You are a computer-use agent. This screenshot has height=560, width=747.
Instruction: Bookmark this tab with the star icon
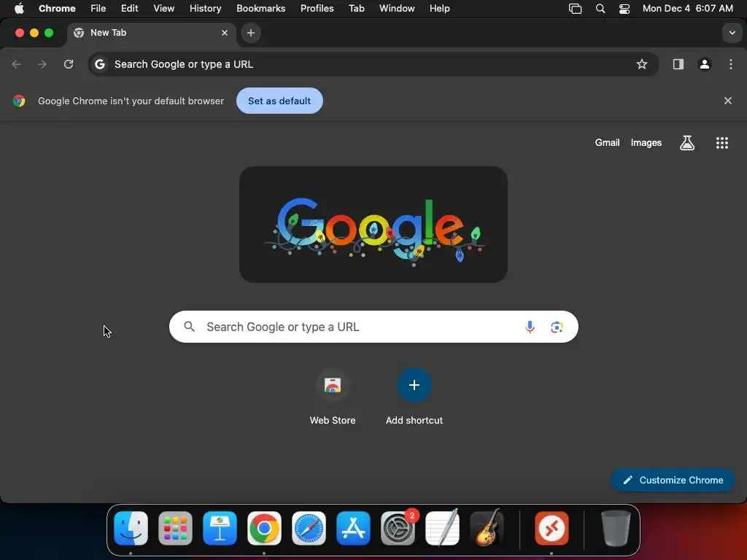tap(642, 64)
